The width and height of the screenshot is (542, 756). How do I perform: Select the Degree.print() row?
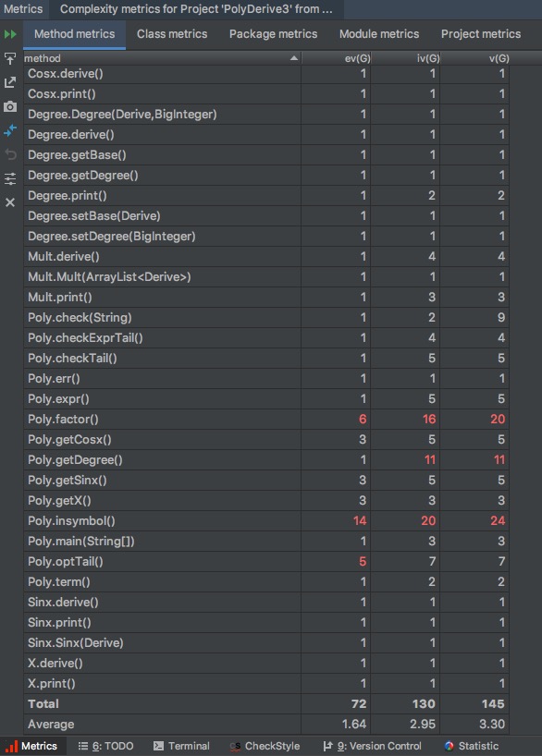click(x=266, y=195)
